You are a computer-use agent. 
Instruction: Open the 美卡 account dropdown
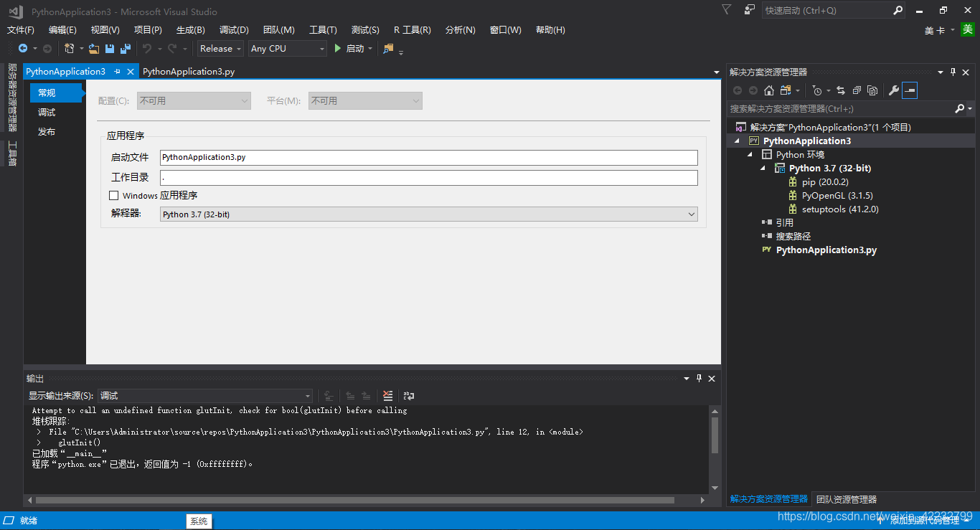pyautogui.click(x=940, y=30)
